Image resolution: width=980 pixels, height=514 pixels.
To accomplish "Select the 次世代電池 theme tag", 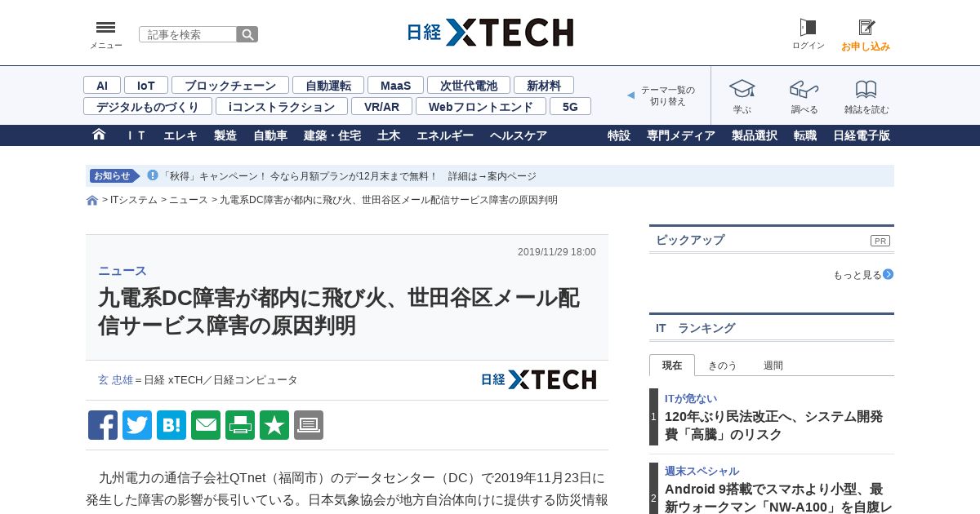I will coord(469,85).
